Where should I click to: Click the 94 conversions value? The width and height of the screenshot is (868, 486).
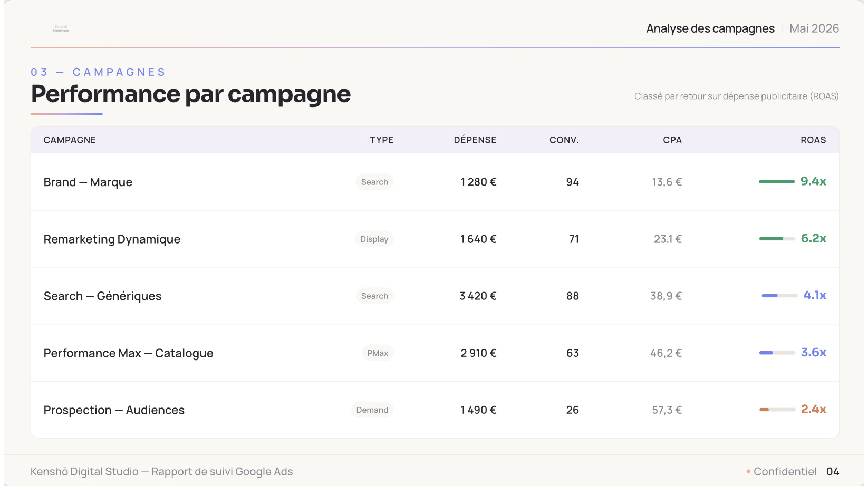[x=573, y=182]
